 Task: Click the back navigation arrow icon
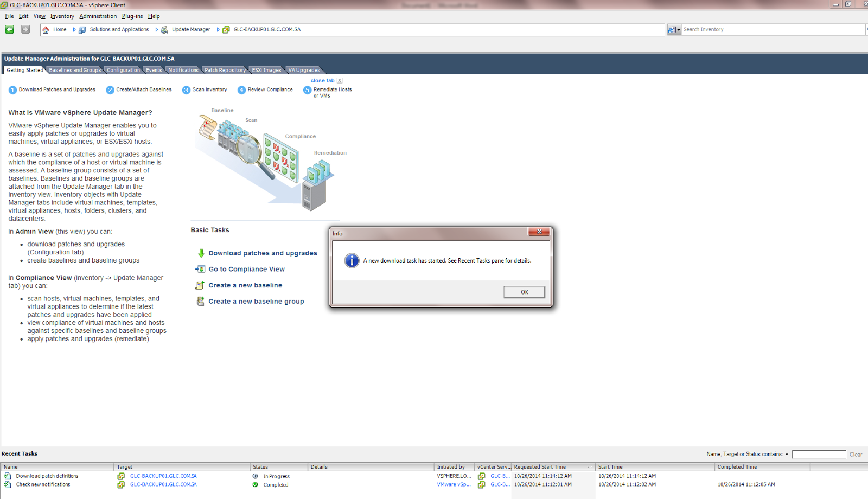[9, 29]
